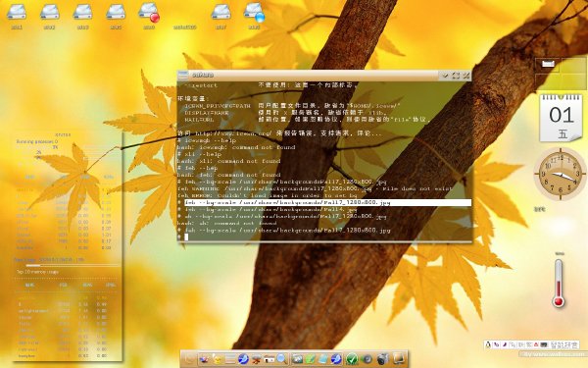Viewport: 588px width, 368px height.
Task: Click the penguin icon in system tray
Action: point(488,344)
